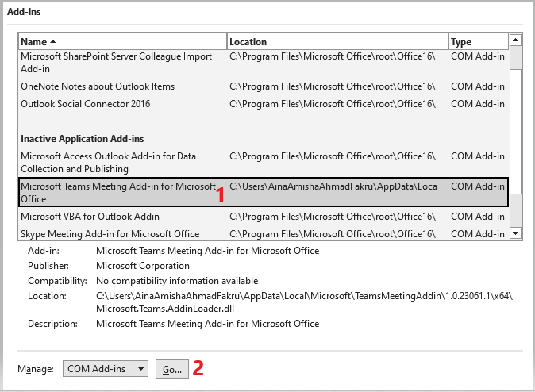Click the Office16 location cell for Microsoft VBA row
Screen dimensions: 535x392
[x=333, y=217]
